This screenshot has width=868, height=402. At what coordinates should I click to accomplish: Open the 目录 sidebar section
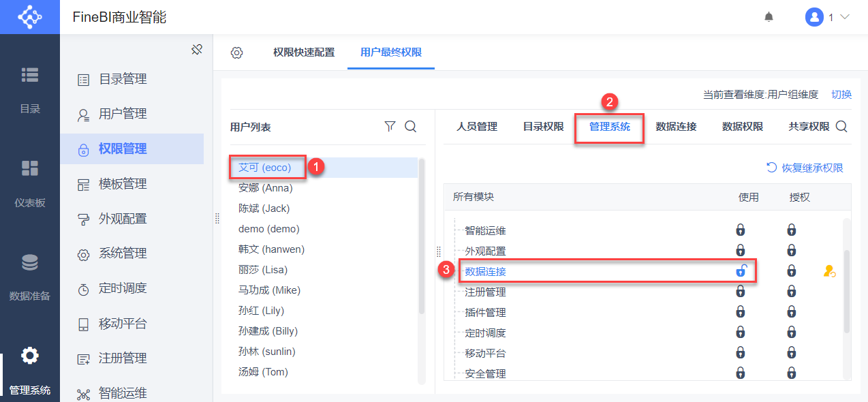click(x=30, y=90)
